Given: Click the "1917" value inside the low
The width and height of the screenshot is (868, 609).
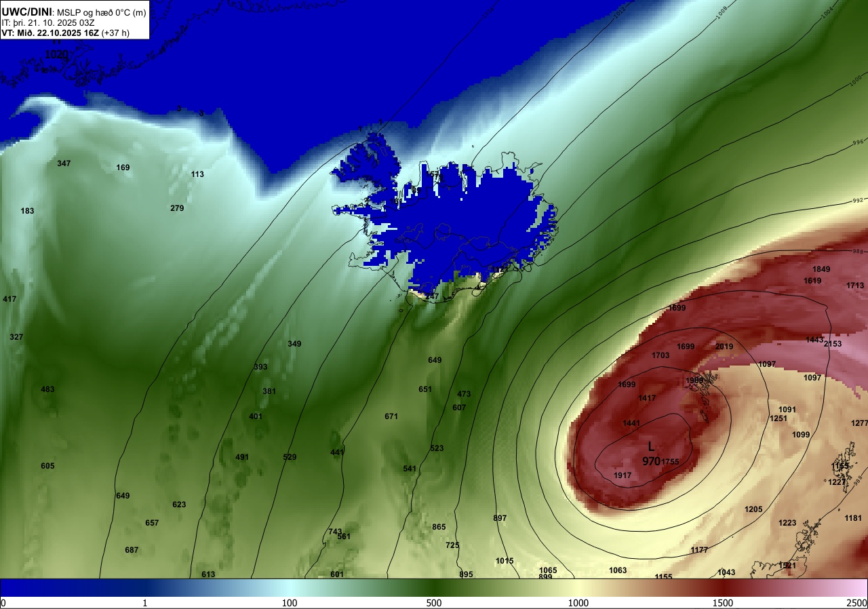Looking at the screenshot, I should [623, 475].
